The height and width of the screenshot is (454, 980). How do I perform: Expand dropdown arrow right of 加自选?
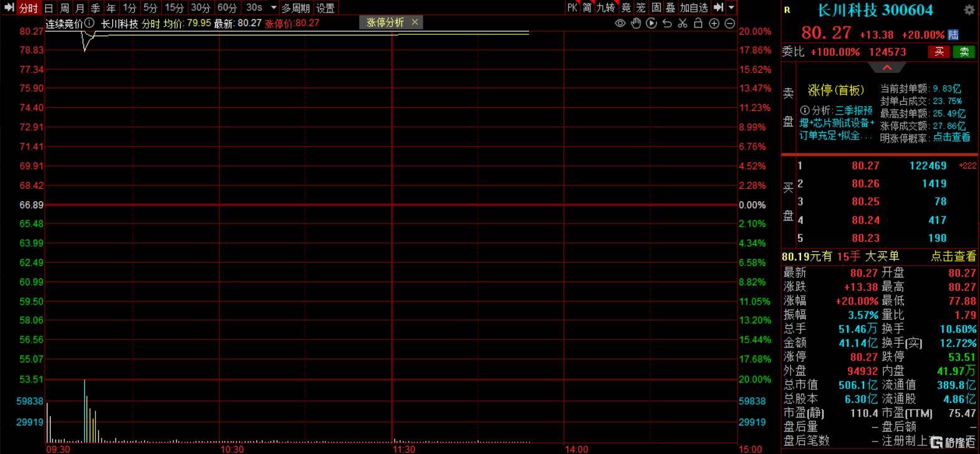[731, 7]
